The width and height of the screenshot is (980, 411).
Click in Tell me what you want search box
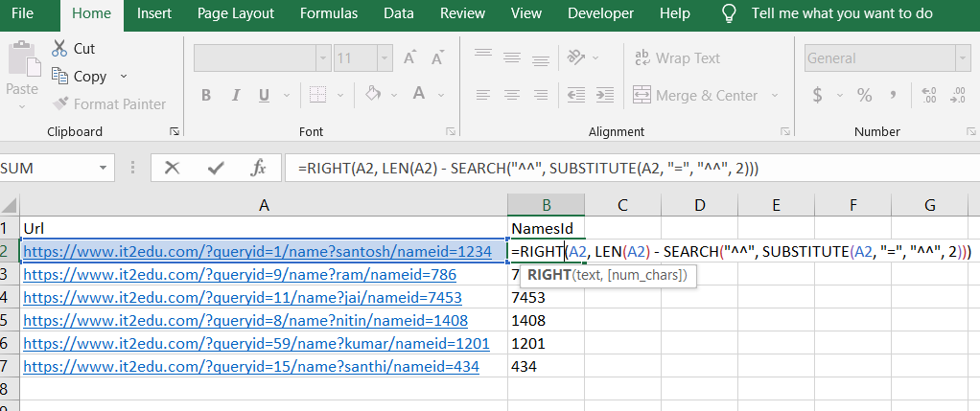click(x=841, y=13)
